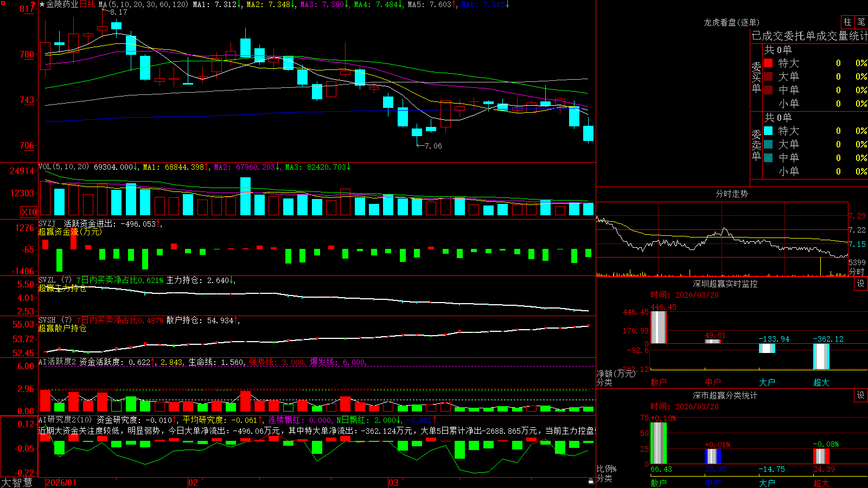Click the 02 month marker on axis
868x488 pixels.
(x=193, y=483)
